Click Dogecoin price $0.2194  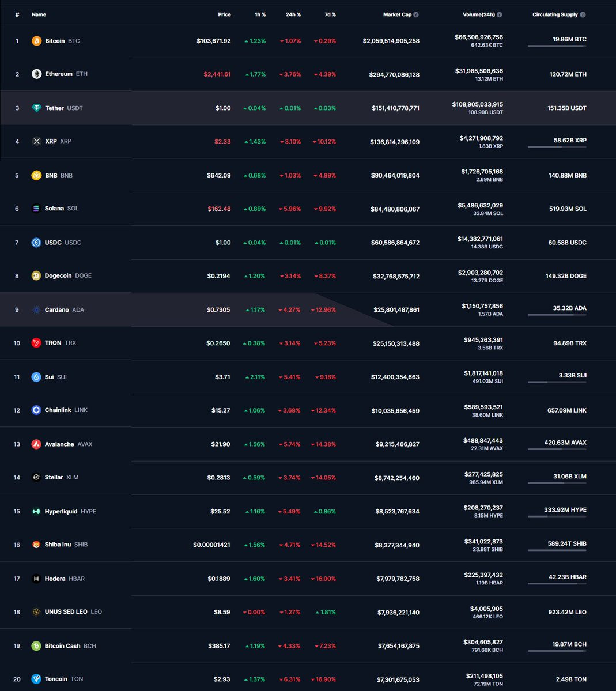pyautogui.click(x=218, y=276)
